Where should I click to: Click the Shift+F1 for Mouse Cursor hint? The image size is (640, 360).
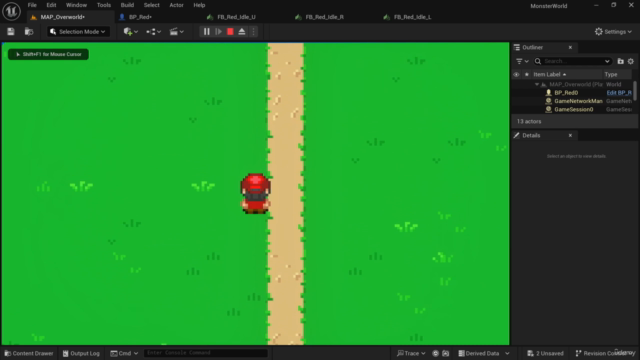pos(48,54)
